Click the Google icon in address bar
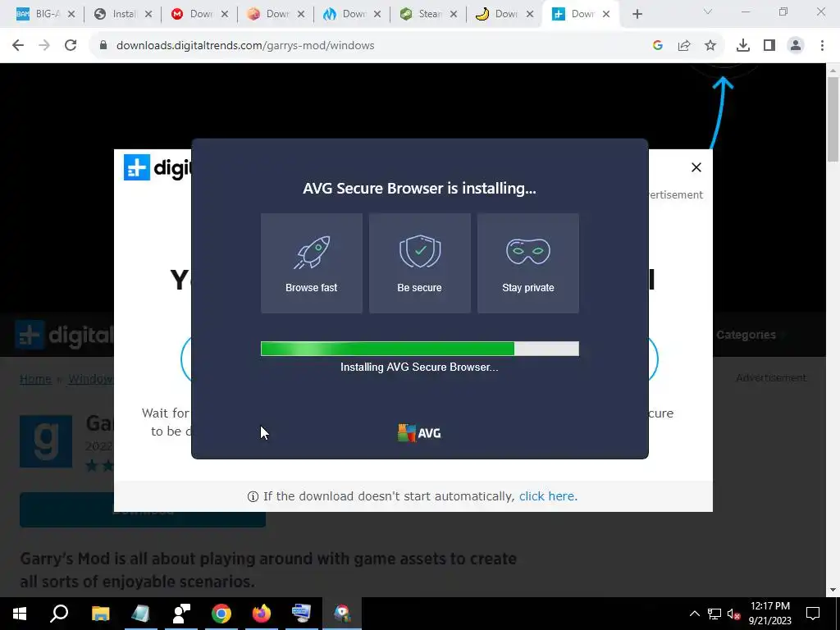Image resolution: width=840 pixels, height=630 pixels. pos(658,46)
